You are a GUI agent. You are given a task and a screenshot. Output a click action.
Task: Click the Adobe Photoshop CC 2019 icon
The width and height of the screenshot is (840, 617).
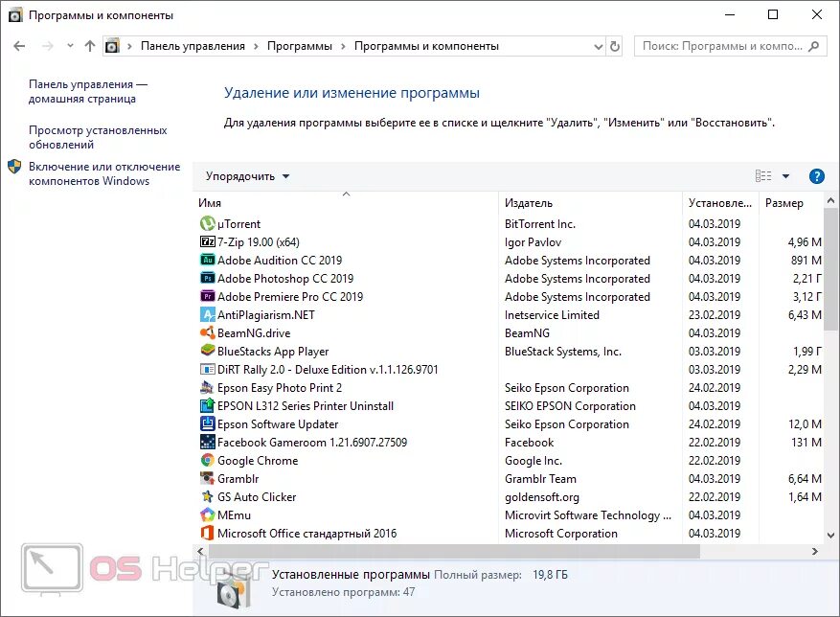[207, 278]
